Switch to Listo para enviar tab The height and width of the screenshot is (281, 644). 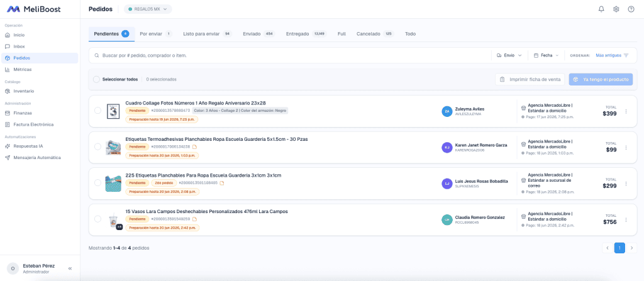click(x=208, y=34)
